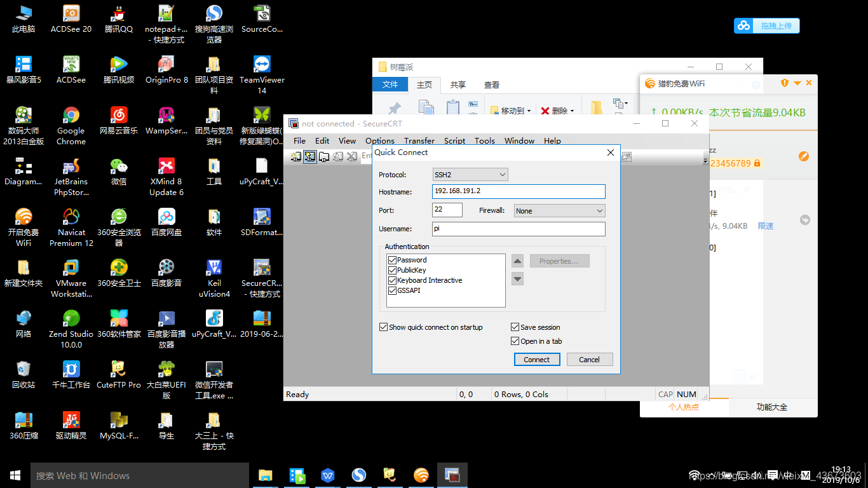Viewport: 868px width, 488px height.
Task: Click the Connect in Tab toolbar icon
Action: point(324,156)
